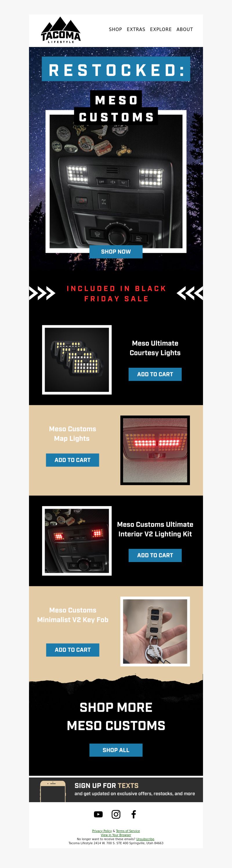
Task: Click the left-pointing chevron arrows graphic
Action: tap(190, 293)
